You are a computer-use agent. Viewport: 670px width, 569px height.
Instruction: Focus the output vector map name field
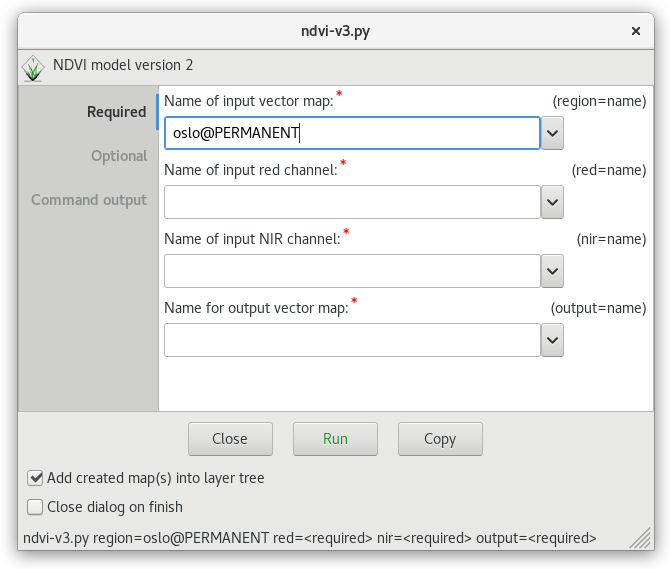point(353,340)
